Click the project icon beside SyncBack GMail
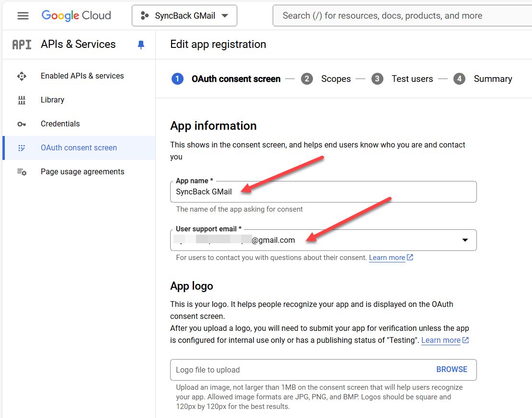 [x=145, y=16]
